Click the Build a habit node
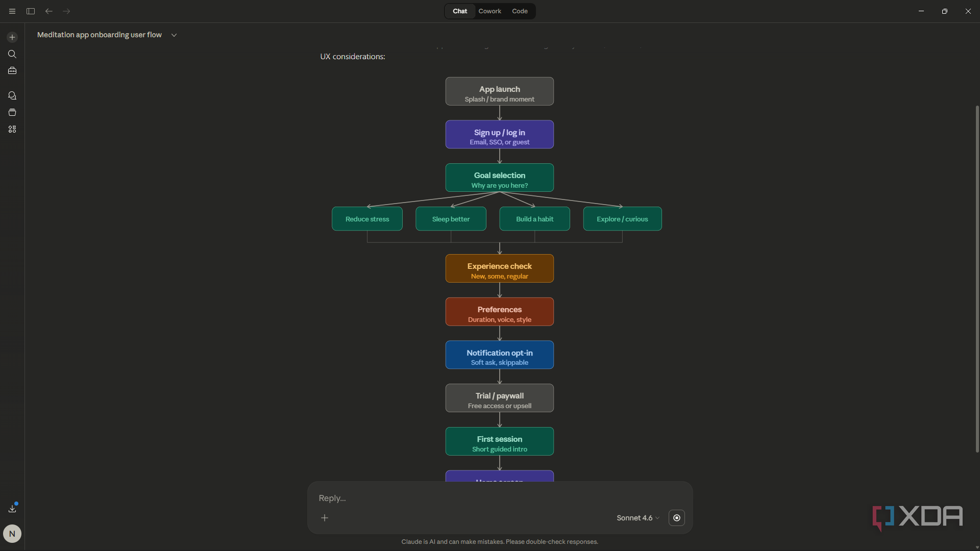This screenshot has height=551, width=980. 534,219
